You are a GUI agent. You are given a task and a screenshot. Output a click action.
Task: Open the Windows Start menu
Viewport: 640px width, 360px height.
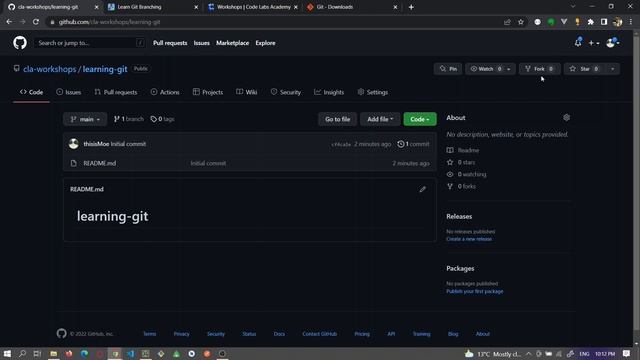(x=7, y=353)
